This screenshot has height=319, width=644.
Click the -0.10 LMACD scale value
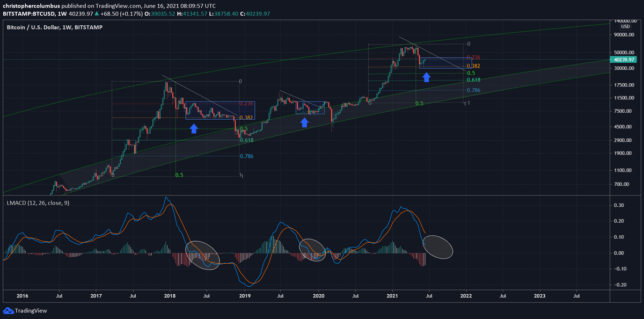[619, 269]
